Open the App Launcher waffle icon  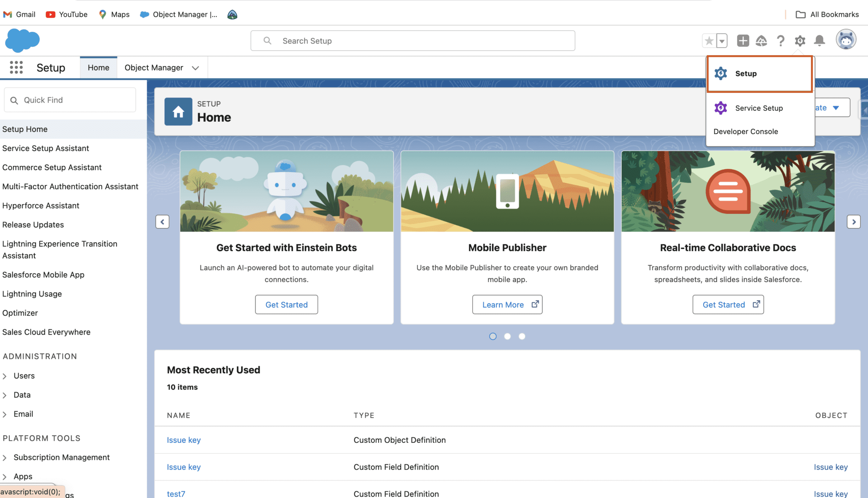click(16, 67)
